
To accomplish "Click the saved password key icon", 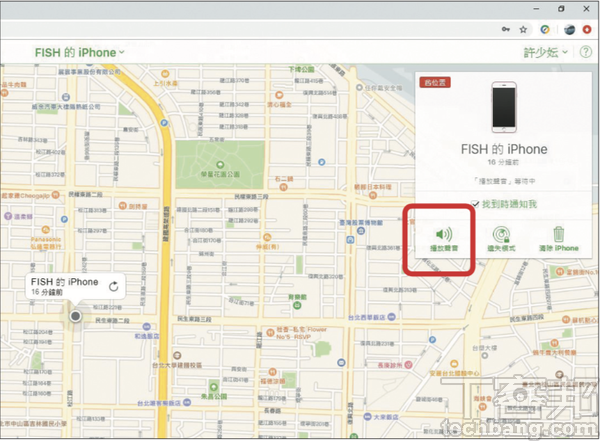I will pos(506,29).
